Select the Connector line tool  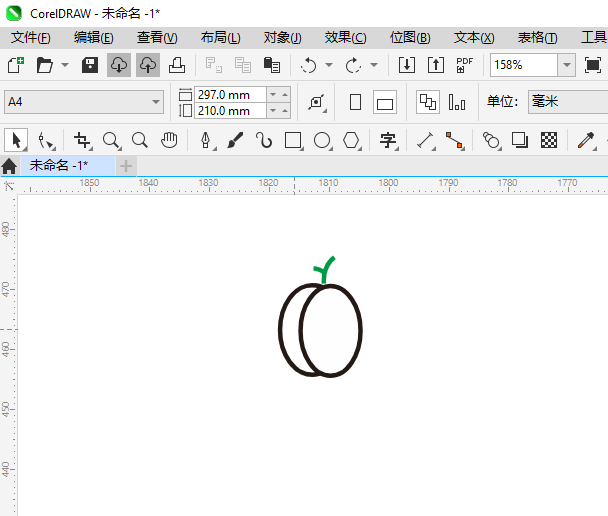454,140
